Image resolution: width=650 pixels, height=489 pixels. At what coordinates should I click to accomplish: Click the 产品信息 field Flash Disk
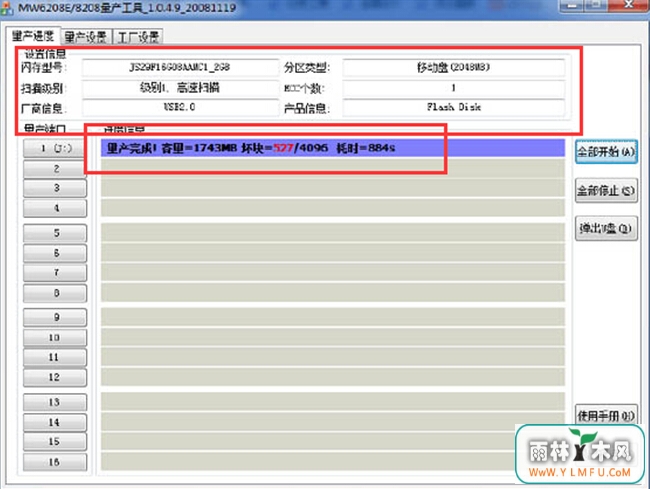click(x=454, y=107)
